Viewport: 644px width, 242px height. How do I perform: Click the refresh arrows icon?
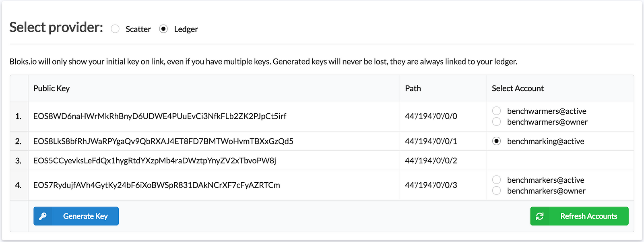pyautogui.click(x=540, y=216)
